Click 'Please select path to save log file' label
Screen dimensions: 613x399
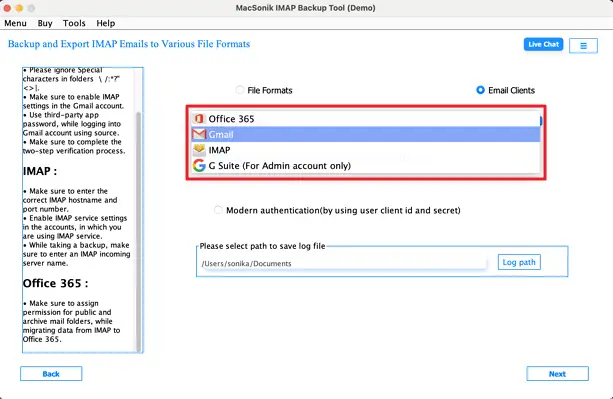(262, 246)
